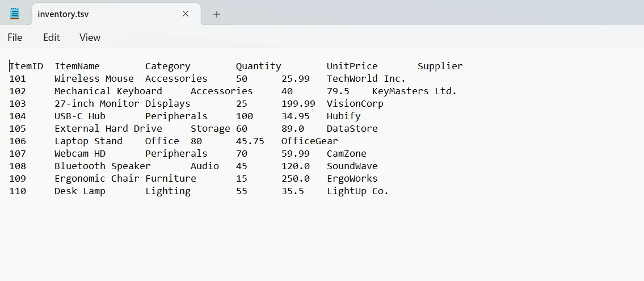Click the Notepad app icon in title bar

[x=15, y=14]
